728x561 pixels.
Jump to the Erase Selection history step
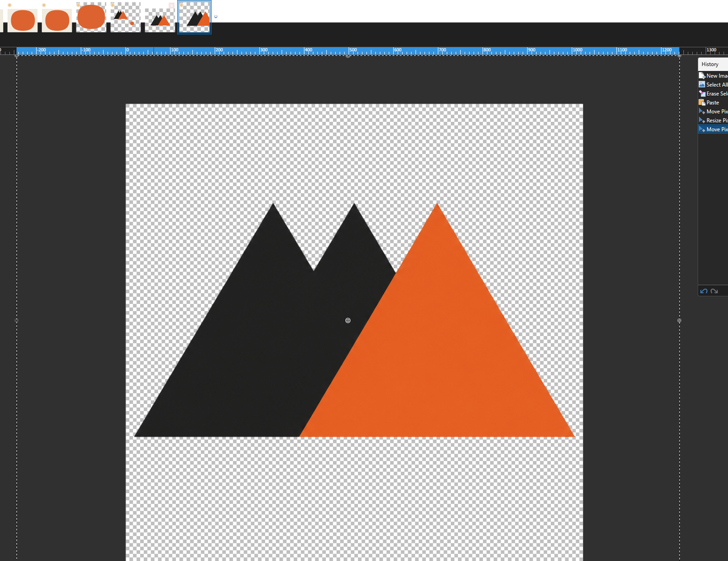pyautogui.click(x=713, y=94)
